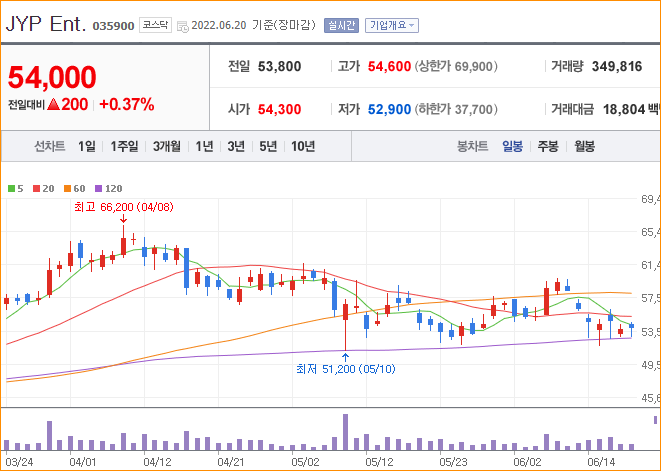The image size is (661, 471).
Task: Click the 전일 value 53,800
Action: (x=279, y=66)
